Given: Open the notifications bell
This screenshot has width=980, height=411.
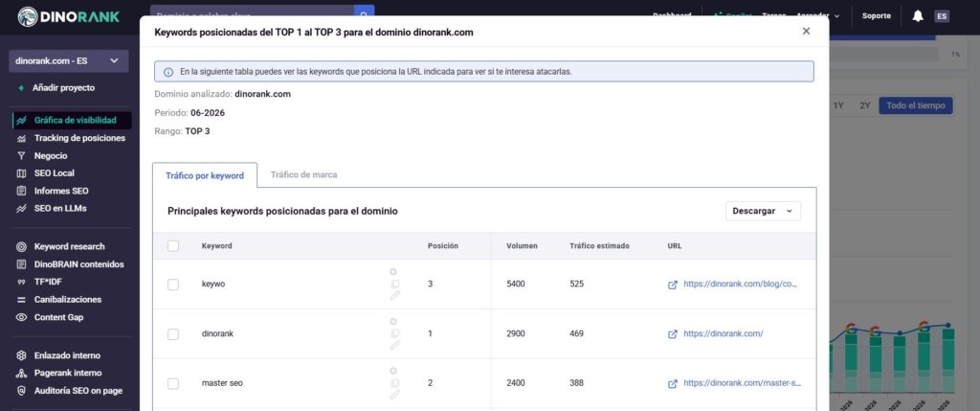Looking at the screenshot, I should 918,16.
